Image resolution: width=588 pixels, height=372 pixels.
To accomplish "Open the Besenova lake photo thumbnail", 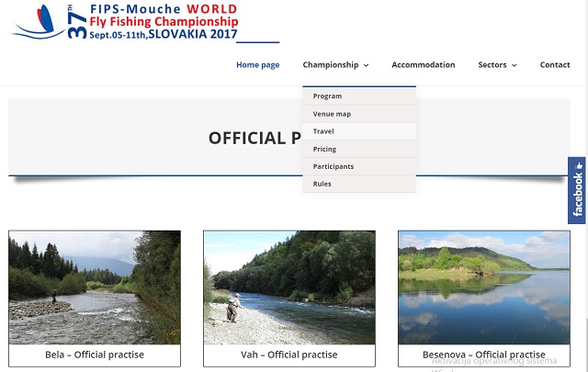I will (484, 287).
